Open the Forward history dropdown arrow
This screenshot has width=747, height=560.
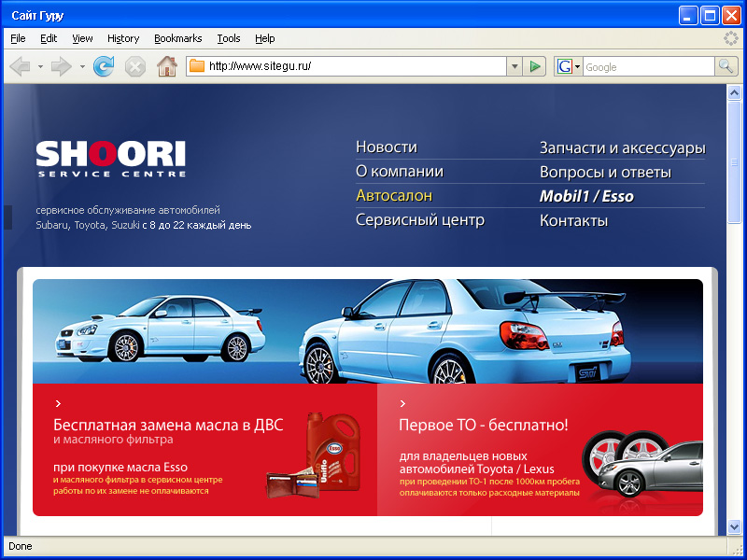(x=82, y=66)
